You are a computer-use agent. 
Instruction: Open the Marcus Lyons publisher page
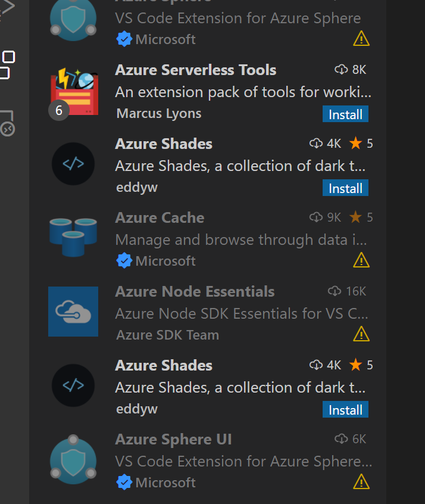click(x=158, y=113)
